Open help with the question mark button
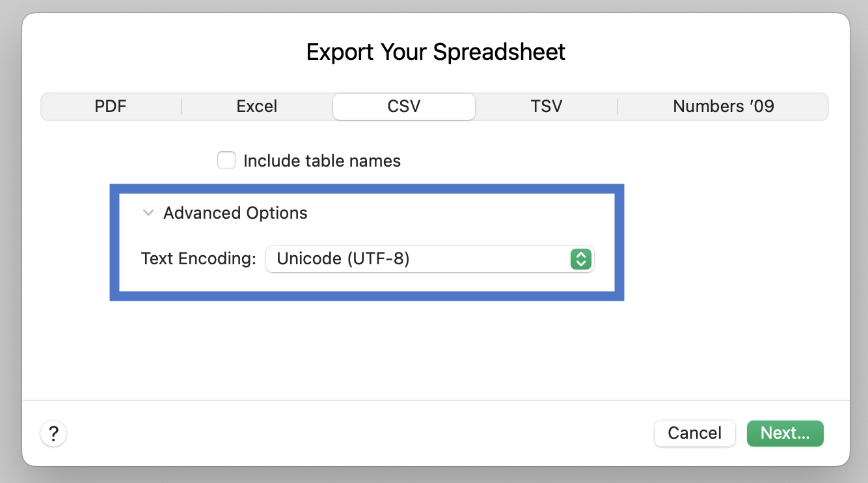This screenshot has height=483, width=868. point(54,434)
